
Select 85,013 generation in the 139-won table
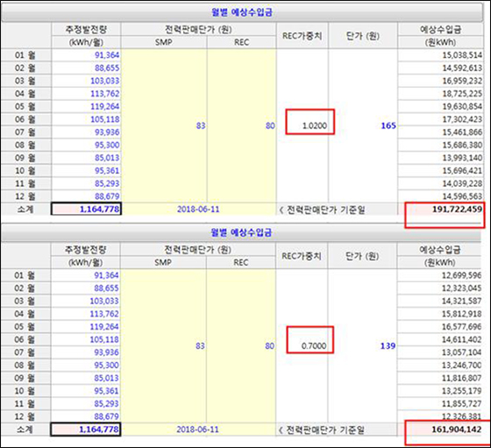point(106,378)
